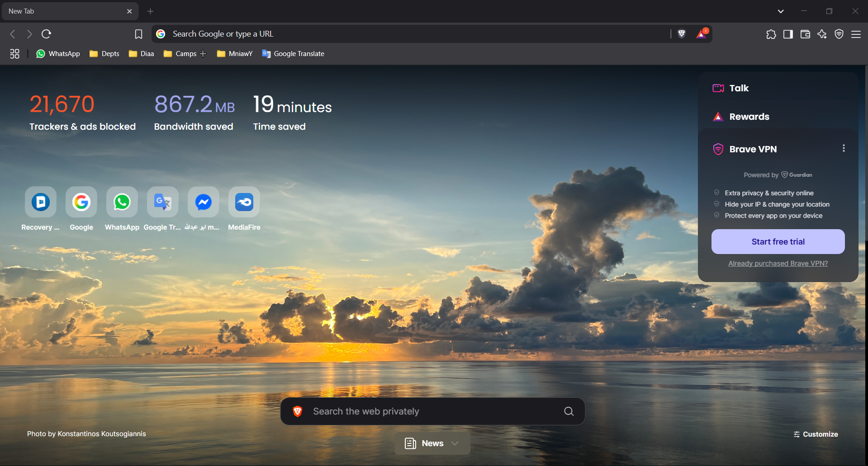Open Brave VPN card options menu

click(x=844, y=148)
